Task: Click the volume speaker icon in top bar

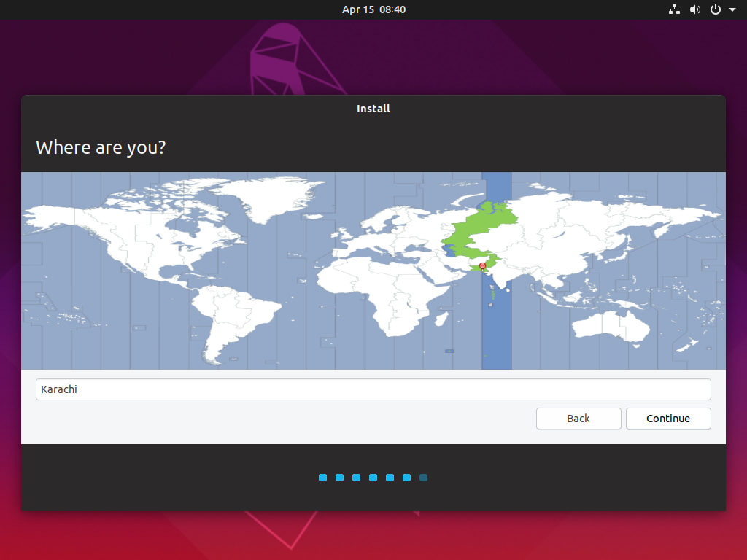Action: [x=695, y=9]
